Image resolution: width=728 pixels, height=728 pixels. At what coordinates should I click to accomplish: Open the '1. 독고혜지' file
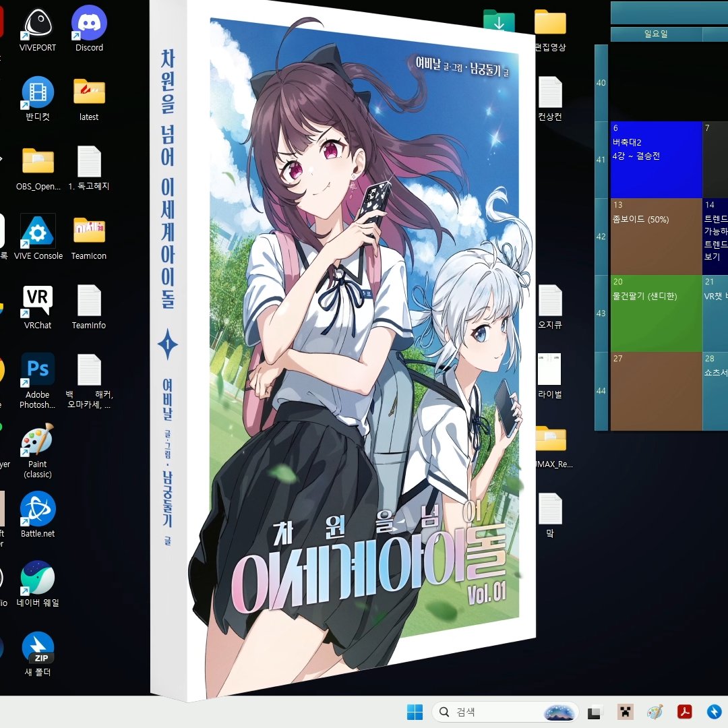89,169
